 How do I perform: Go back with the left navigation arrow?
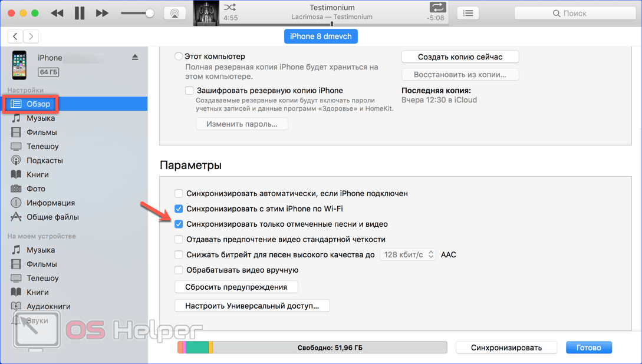[15, 37]
